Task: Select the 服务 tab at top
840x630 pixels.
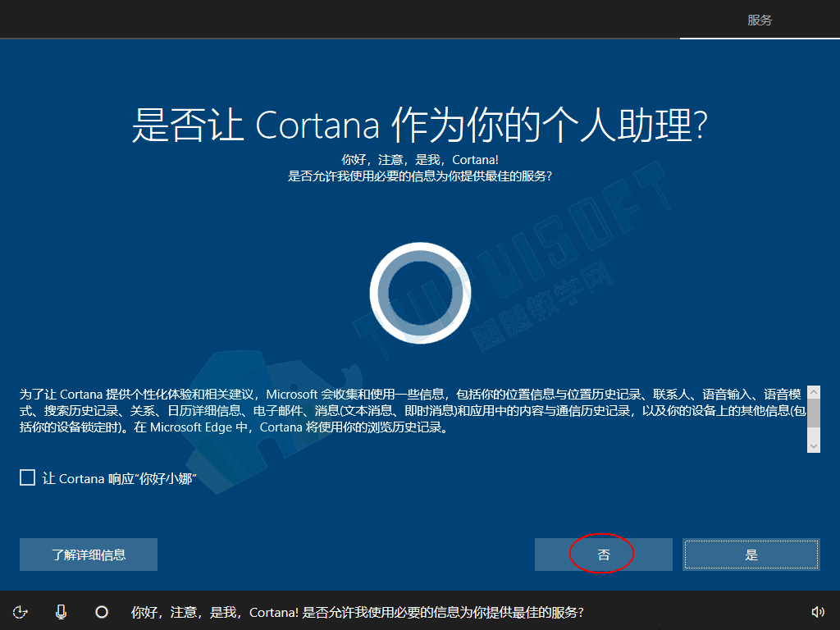Action: coord(760,20)
